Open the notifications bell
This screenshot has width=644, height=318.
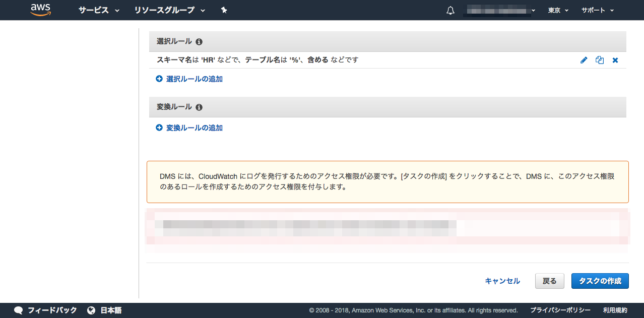(450, 11)
